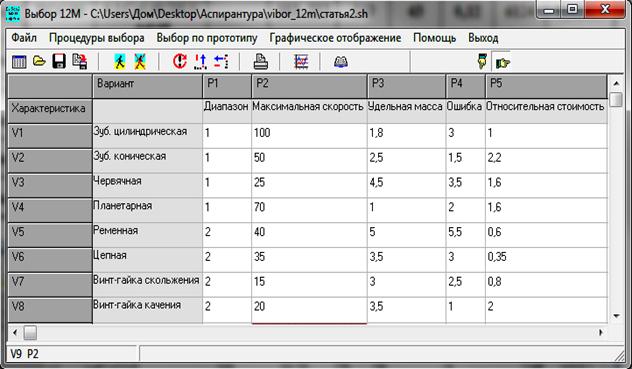Click the Ременная variant cell
The height and width of the screenshot is (369, 632).
tap(148, 235)
